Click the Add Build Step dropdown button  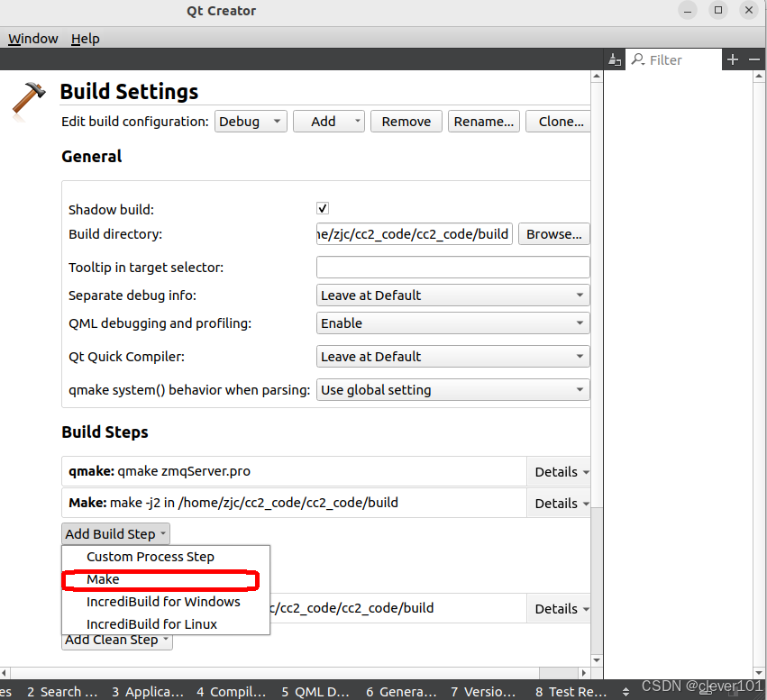(x=115, y=534)
